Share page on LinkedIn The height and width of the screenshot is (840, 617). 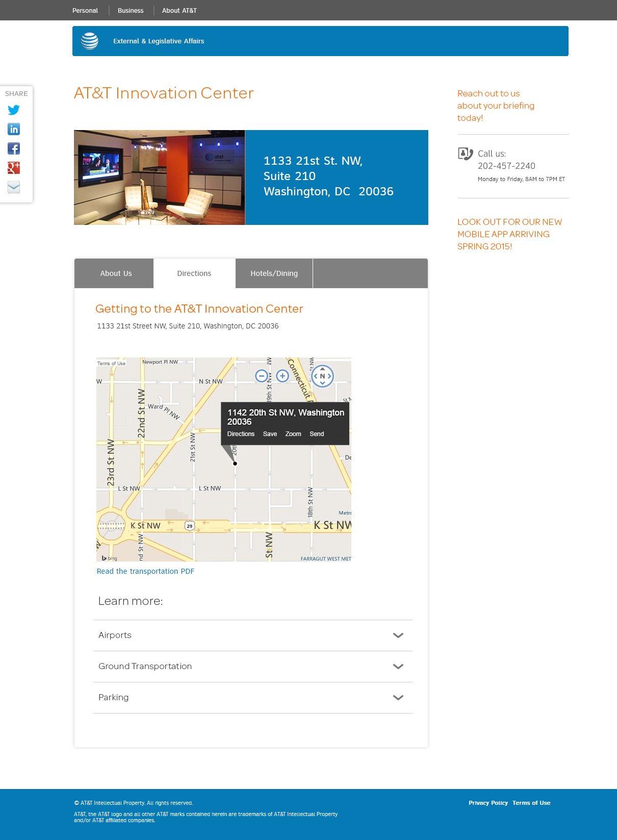click(14, 129)
